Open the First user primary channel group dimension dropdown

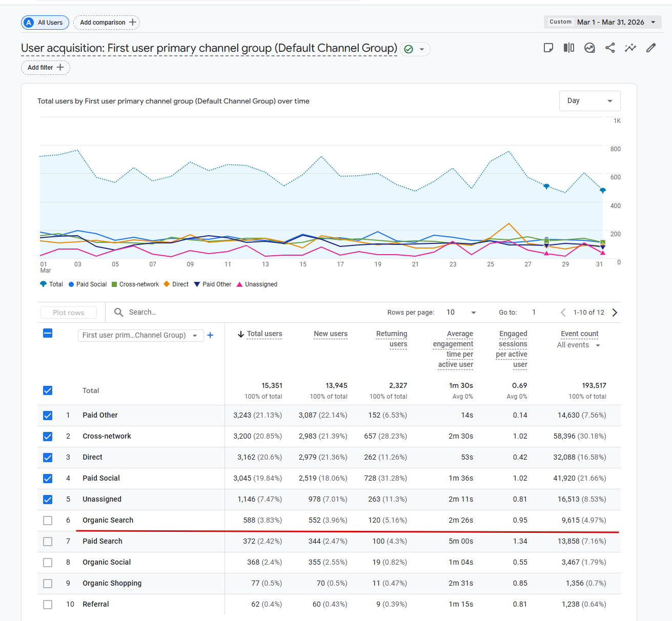click(140, 335)
